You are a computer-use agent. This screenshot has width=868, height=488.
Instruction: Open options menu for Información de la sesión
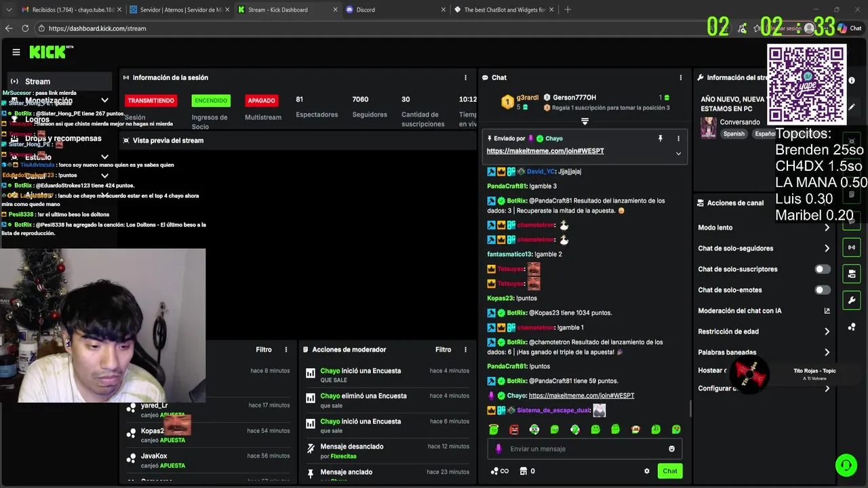465,78
